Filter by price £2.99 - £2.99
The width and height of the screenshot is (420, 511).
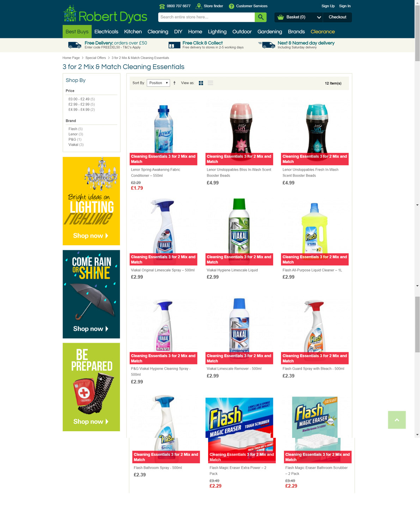[81, 104]
